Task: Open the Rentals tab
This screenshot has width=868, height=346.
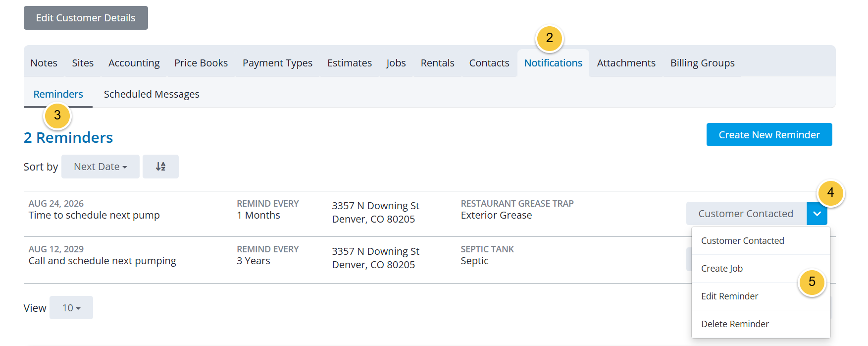Action: coord(438,63)
